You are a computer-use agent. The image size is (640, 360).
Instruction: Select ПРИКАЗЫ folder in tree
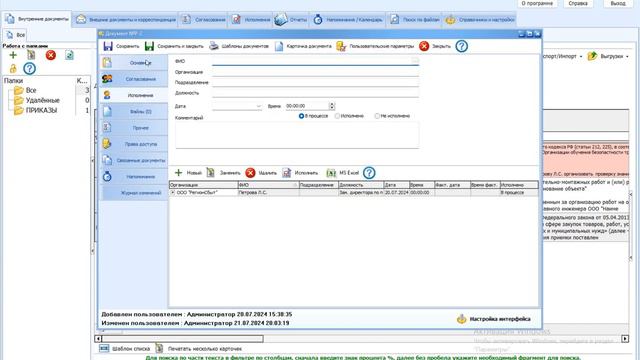pos(41,110)
